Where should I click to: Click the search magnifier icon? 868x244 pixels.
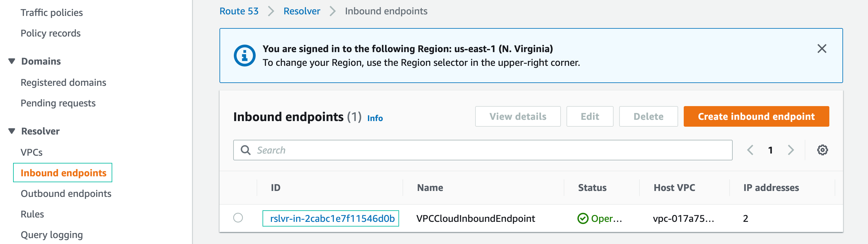pos(245,150)
